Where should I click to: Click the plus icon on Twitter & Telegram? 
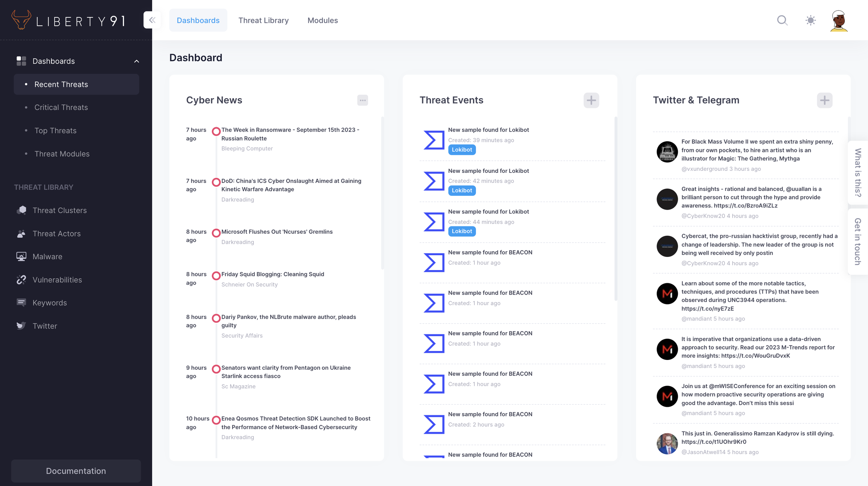tap(824, 100)
